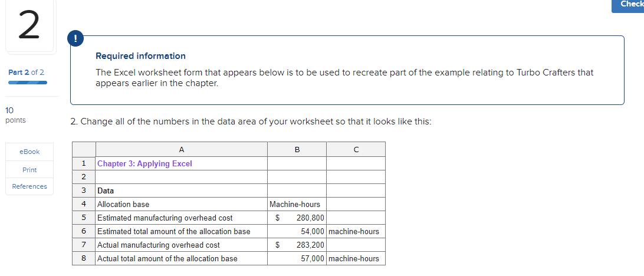Select row 7 header
The height and width of the screenshot is (276, 644).
[84, 245]
